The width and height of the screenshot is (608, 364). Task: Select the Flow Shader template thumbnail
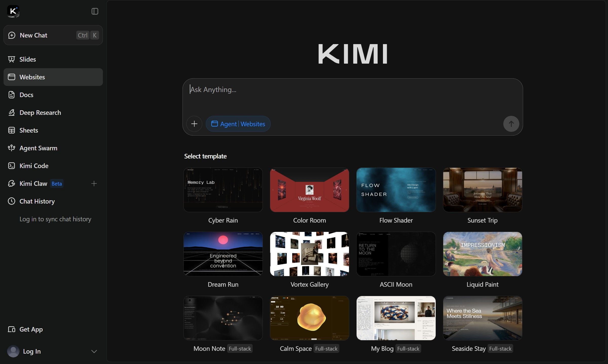pos(396,190)
